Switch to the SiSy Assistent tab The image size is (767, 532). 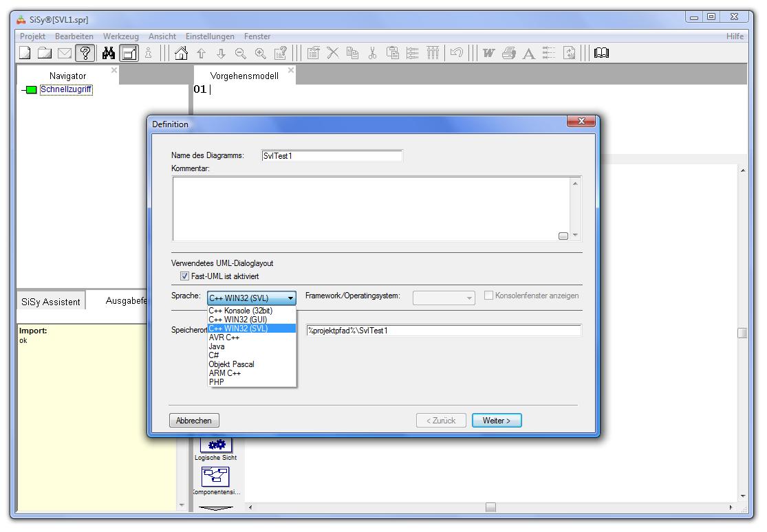(x=50, y=302)
